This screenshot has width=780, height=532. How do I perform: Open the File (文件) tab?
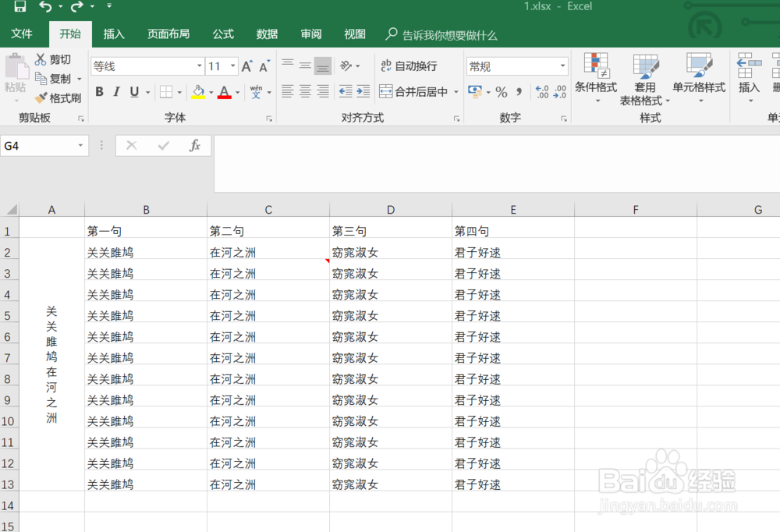21,34
